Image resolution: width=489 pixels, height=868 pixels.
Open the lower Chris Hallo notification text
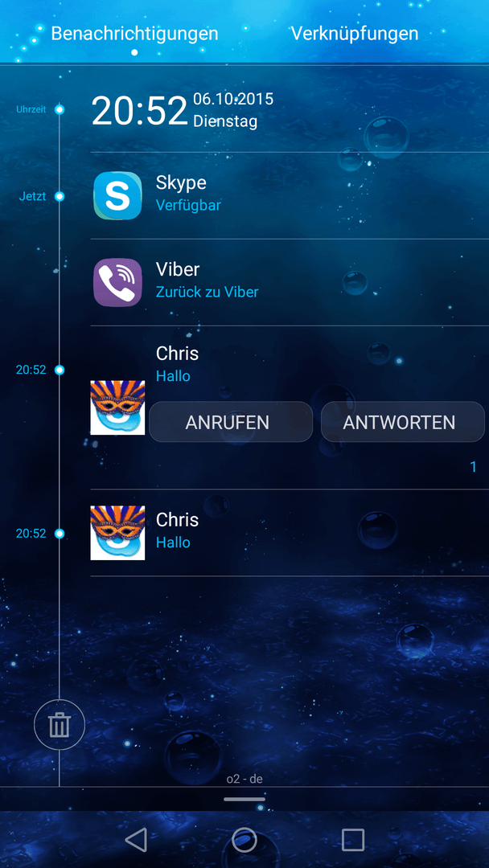[x=177, y=530]
